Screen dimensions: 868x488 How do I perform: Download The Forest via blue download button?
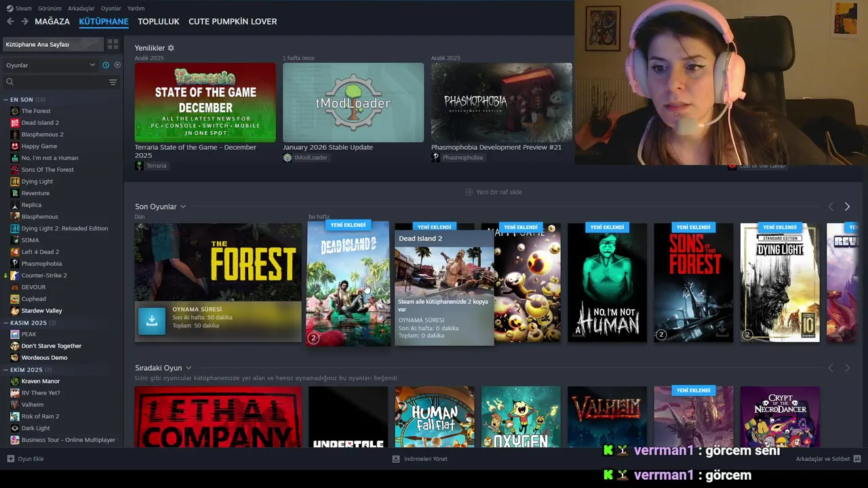(x=152, y=321)
